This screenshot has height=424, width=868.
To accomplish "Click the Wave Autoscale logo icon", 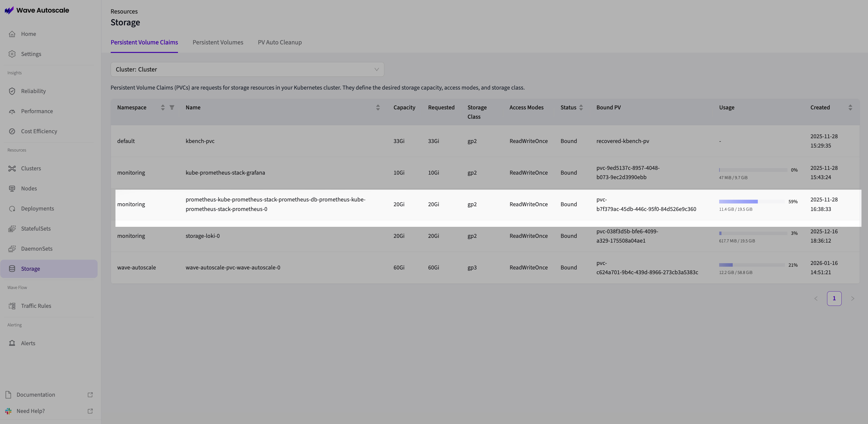I will click(x=9, y=11).
